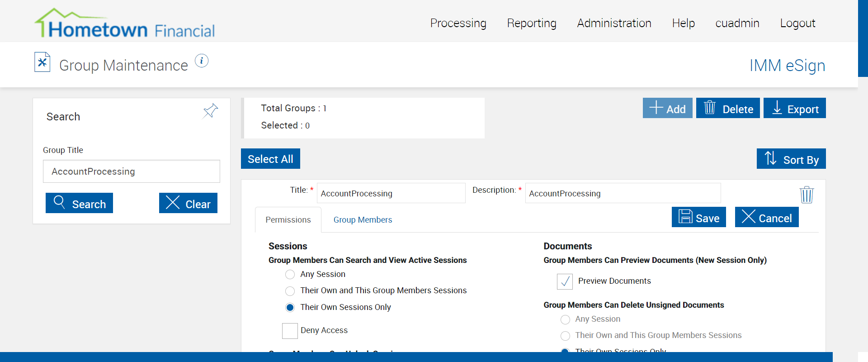The image size is (868, 362).
Task: Click the Hometown Financial logo
Action: 125,24
